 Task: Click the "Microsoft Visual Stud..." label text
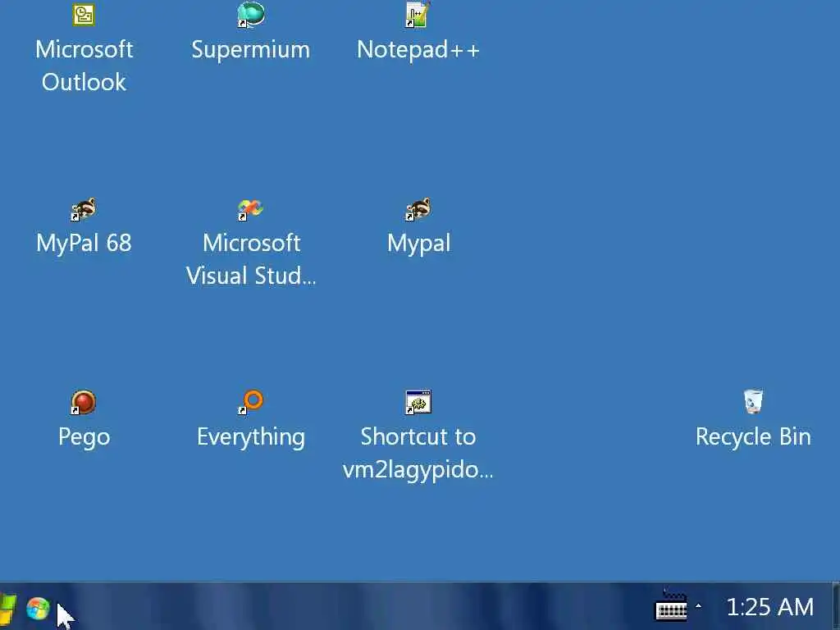click(x=251, y=259)
